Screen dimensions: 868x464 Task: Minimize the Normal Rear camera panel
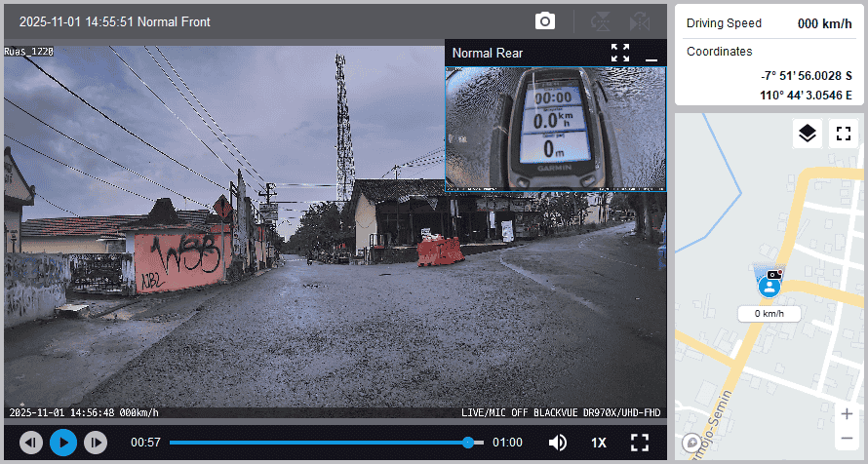(651, 54)
